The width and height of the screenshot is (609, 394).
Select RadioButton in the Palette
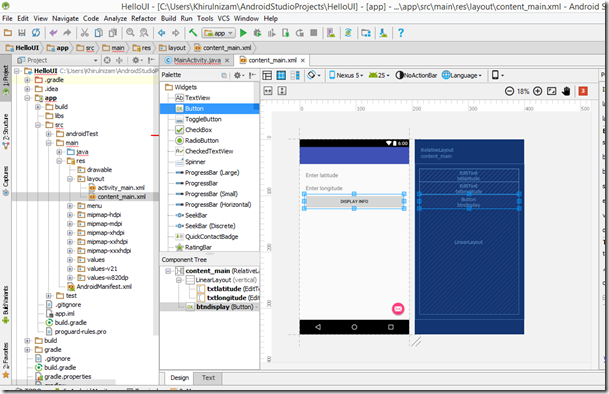[202, 141]
